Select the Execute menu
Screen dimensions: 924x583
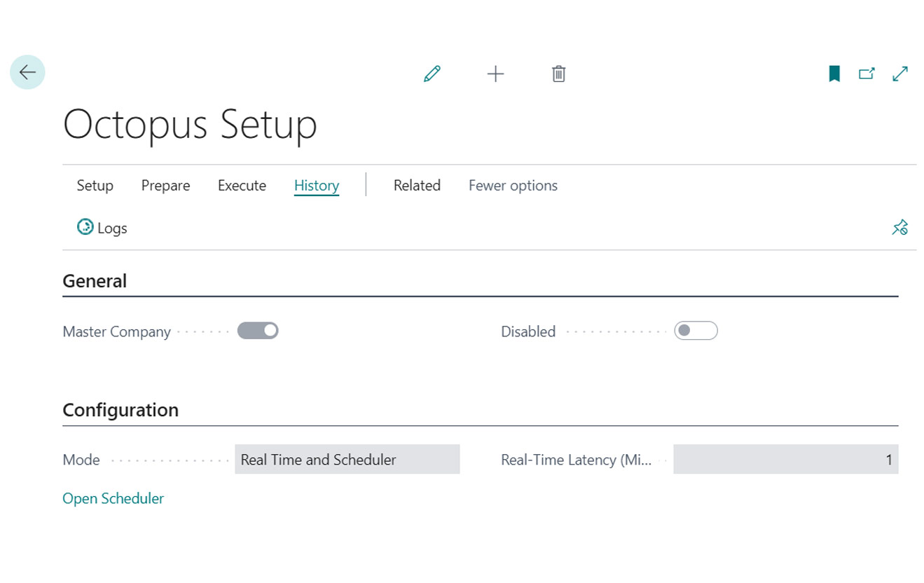tap(242, 186)
